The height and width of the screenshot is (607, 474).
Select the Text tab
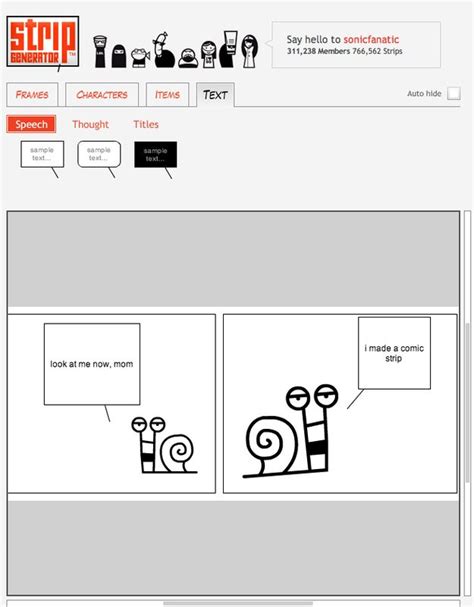pos(215,94)
